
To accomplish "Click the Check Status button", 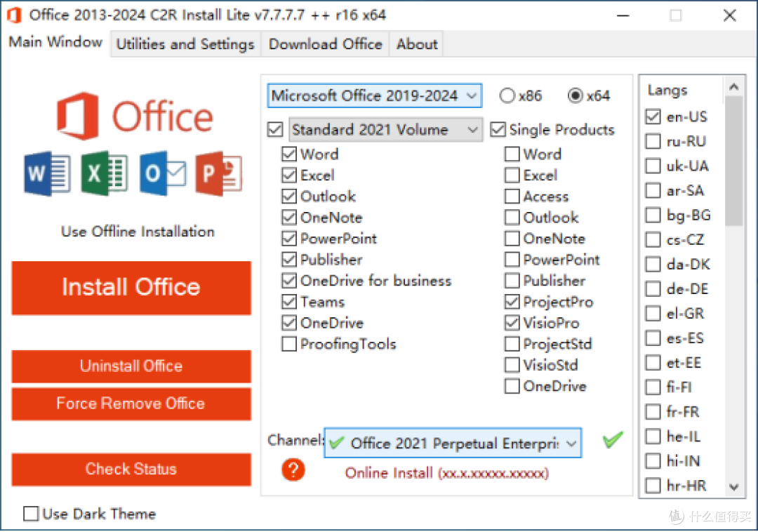I will [x=131, y=469].
